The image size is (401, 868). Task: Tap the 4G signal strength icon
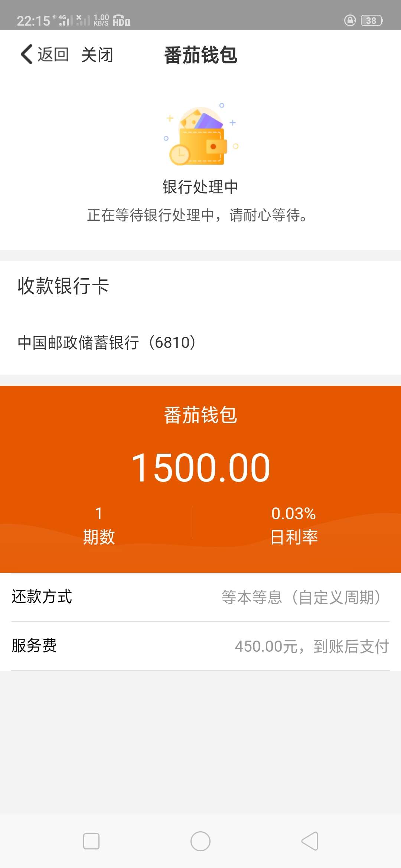point(65,20)
